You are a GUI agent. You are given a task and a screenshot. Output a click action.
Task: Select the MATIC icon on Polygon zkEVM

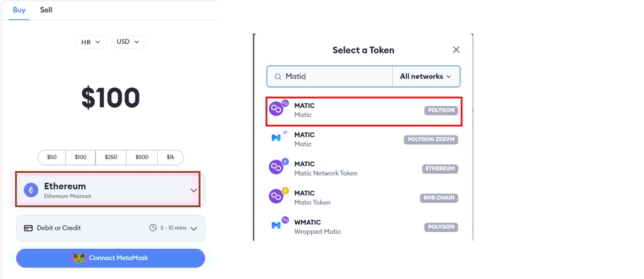click(x=279, y=137)
